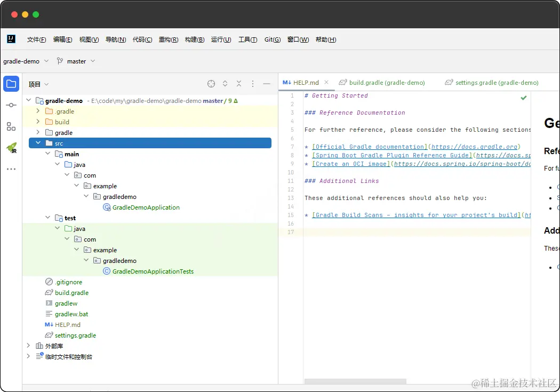This screenshot has height=392, width=560.
Task: Collapse the src folder
Action: point(38,143)
